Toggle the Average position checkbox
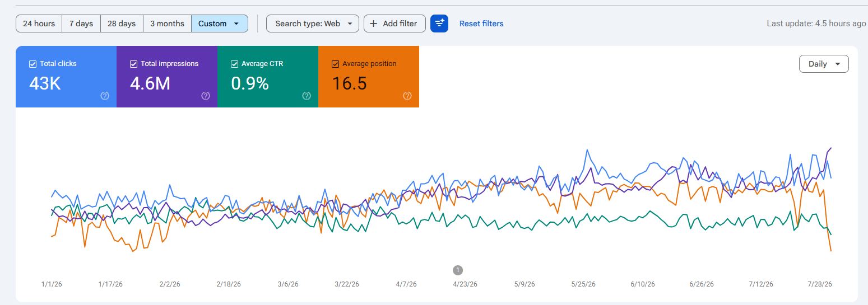The width and height of the screenshot is (868, 305). pyautogui.click(x=335, y=64)
